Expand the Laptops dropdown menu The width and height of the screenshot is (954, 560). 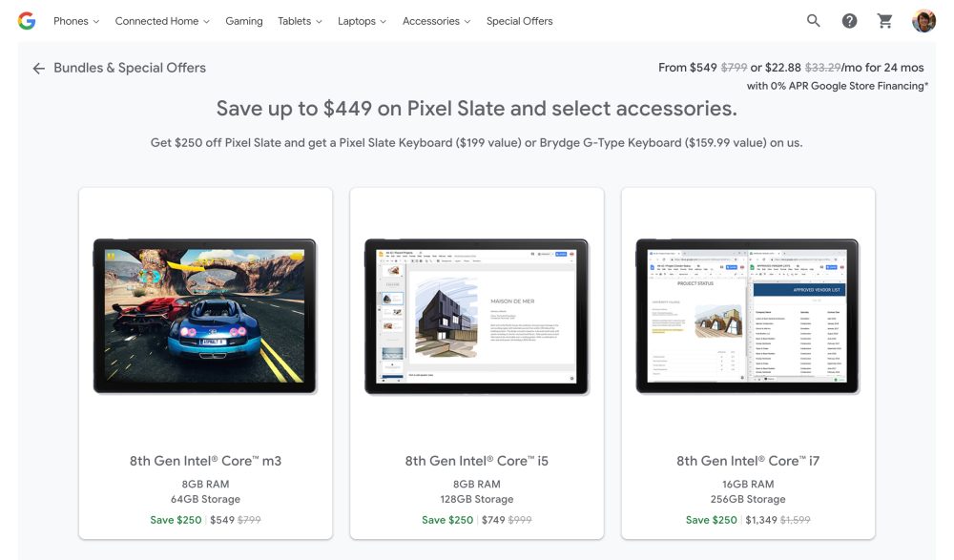pyautogui.click(x=362, y=21)
